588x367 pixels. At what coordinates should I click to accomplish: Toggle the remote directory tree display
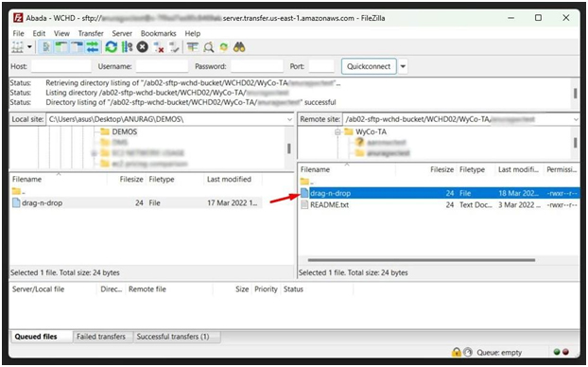coord(77,47)
